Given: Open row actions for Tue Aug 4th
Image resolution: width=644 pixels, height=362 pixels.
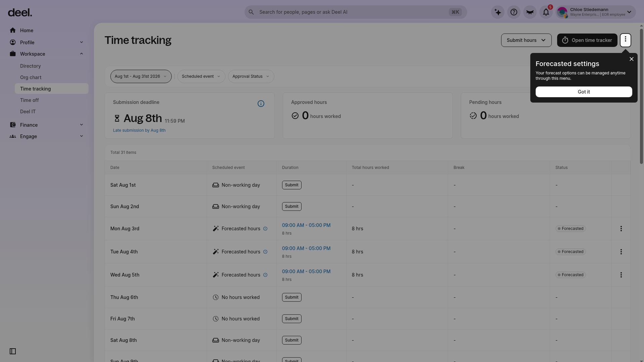Looking at the screenshot, I should coord(621,252).
